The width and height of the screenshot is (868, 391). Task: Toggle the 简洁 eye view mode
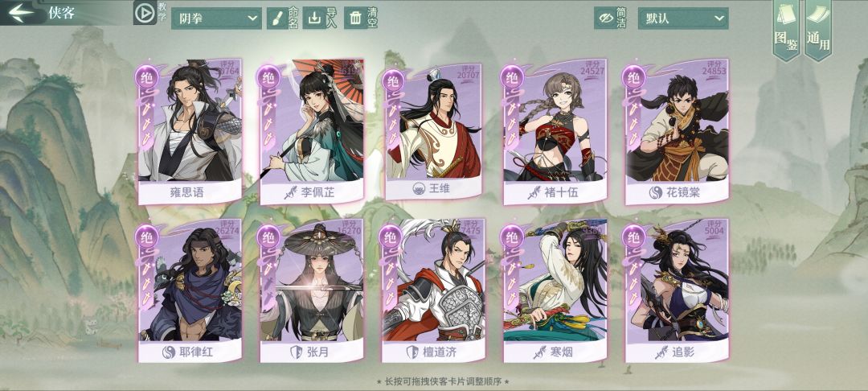[x=605, y=19]
